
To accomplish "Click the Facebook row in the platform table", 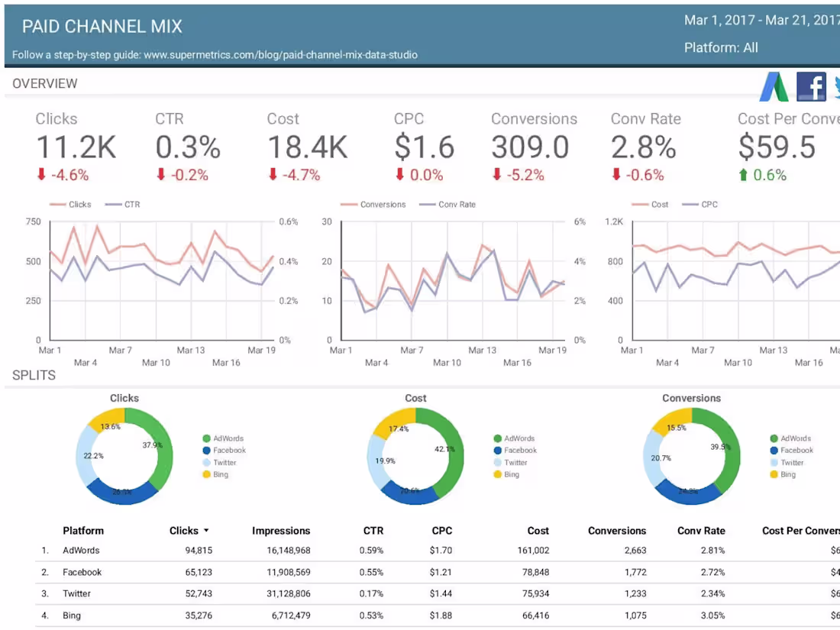I will point(82,571).
